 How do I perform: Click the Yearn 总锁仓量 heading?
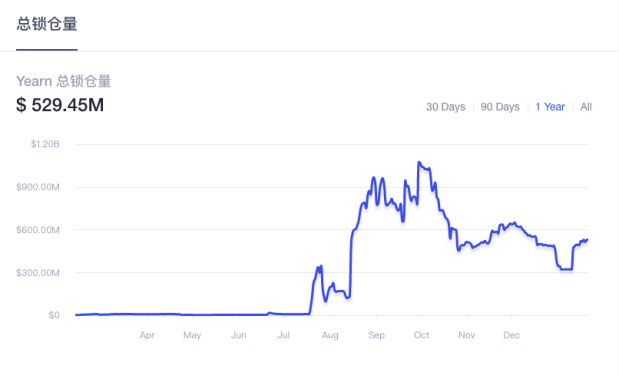click(64, 81)
